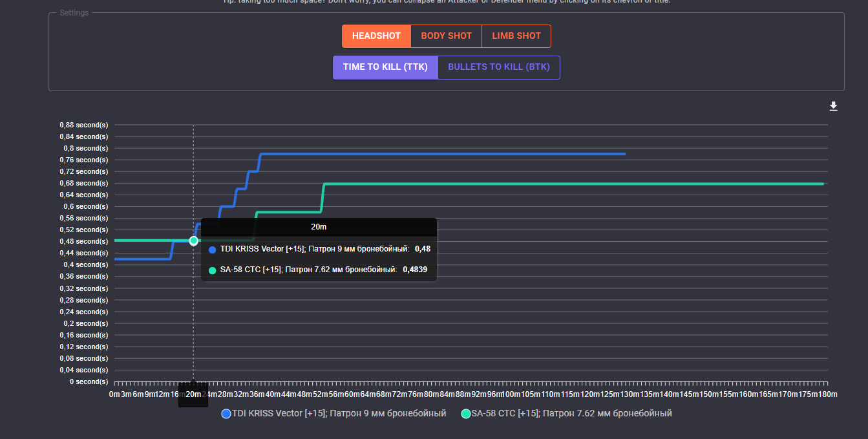The image size is (868, 439).
Task: Toggle TDI KRISS Vector series in chart legend
Action: tap(333, 413)
